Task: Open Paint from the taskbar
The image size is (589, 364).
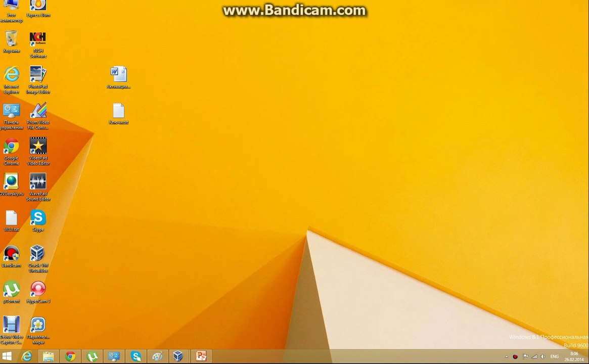Action: pos(157,356)
